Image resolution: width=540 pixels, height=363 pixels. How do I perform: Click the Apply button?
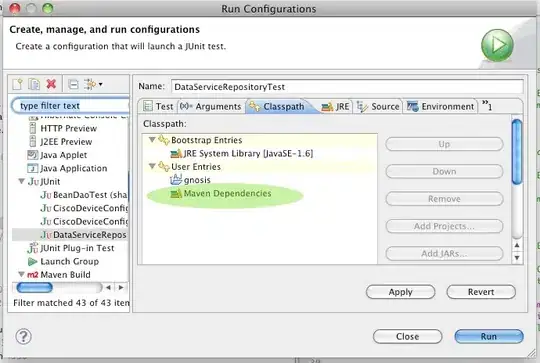(401, 292)
